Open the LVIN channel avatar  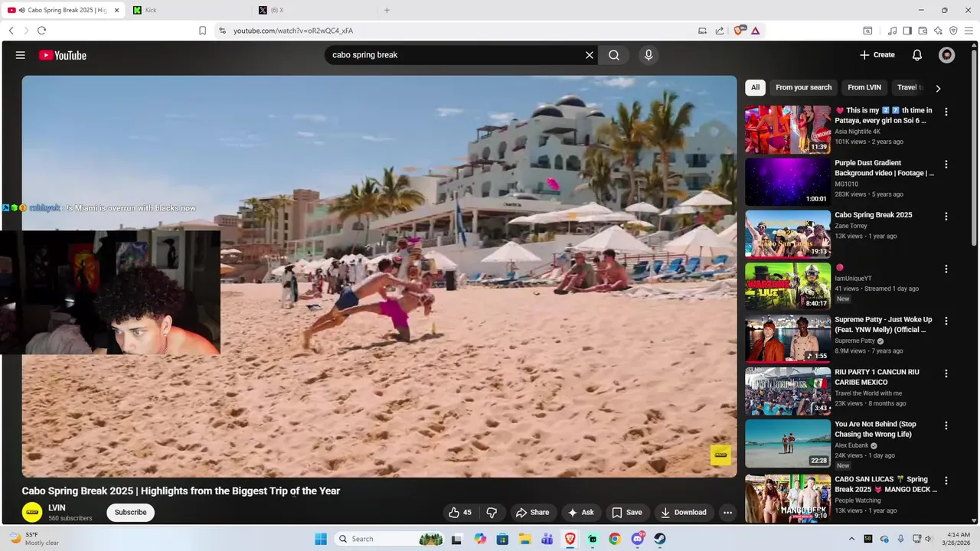click(32, 512)
